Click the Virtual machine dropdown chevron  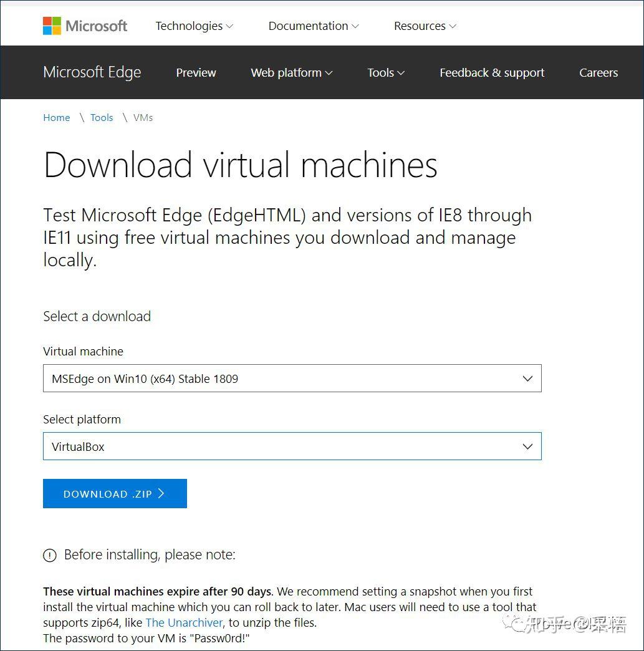[x=527, y=378]
